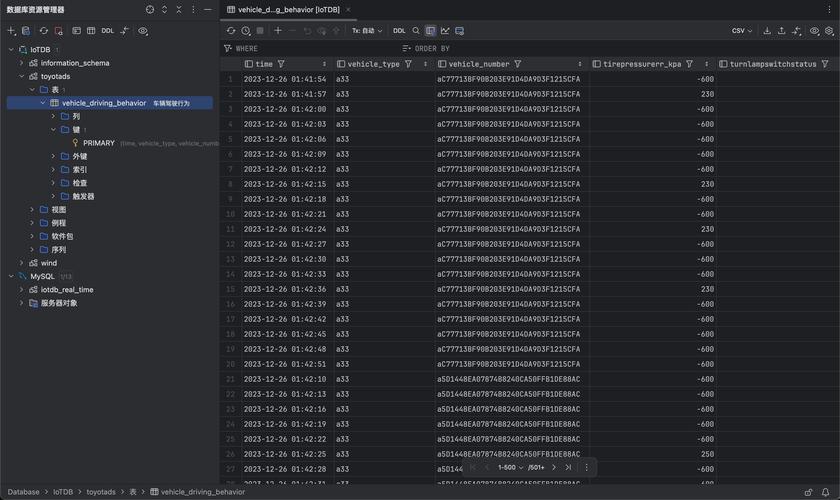This screenshot has height=500, width=840.
Task: Go to the next page of results
Action: tap(554, 467)
